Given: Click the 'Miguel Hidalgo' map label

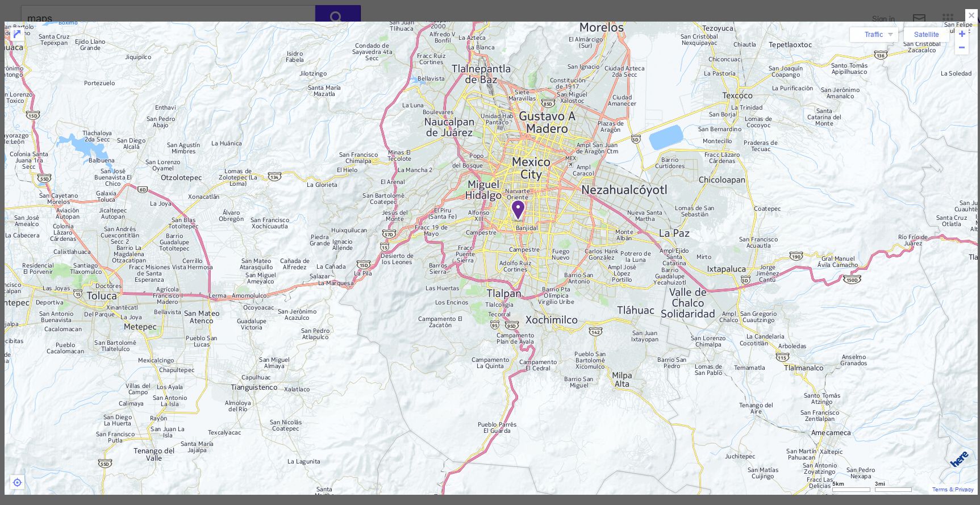Looking at the screenshot, I should coord(483,190).
